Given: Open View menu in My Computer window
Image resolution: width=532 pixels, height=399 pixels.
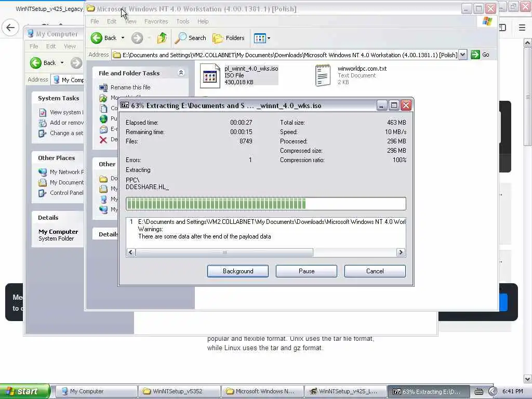Looking at the screenshot, I should pos(70,46).
